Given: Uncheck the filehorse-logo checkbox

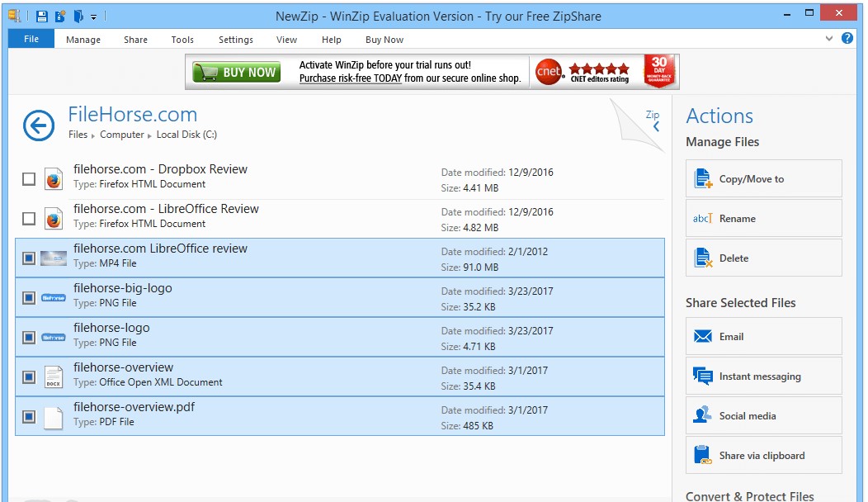Looking at the screenshot, I should [29, 338].
